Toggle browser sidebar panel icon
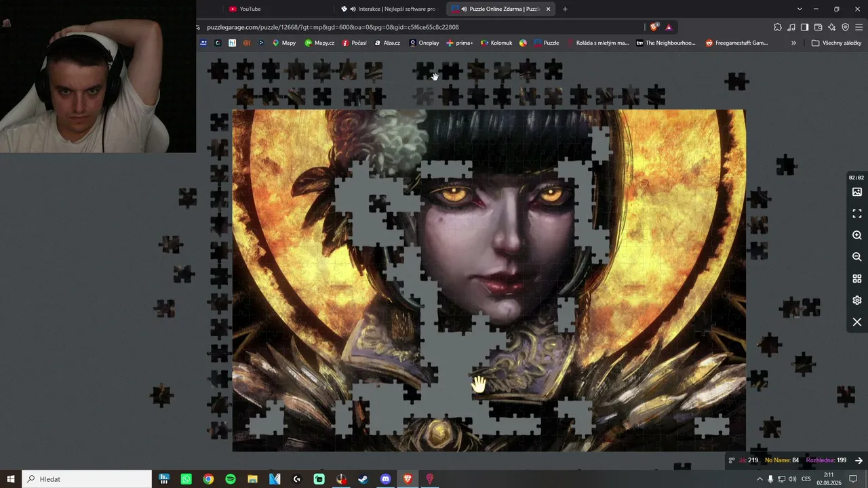Screen dimensions: 868x488 coord(804,27)
